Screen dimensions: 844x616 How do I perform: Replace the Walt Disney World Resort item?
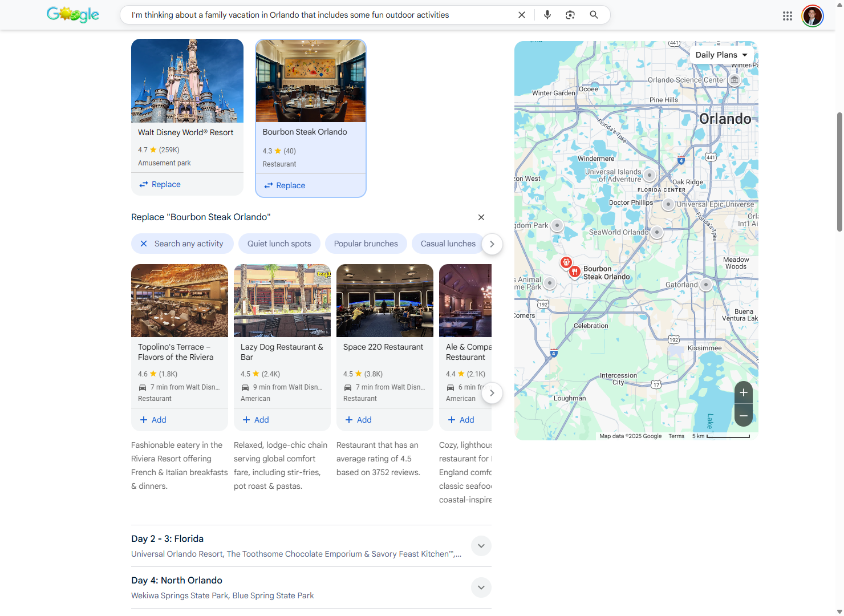[159, 184]
